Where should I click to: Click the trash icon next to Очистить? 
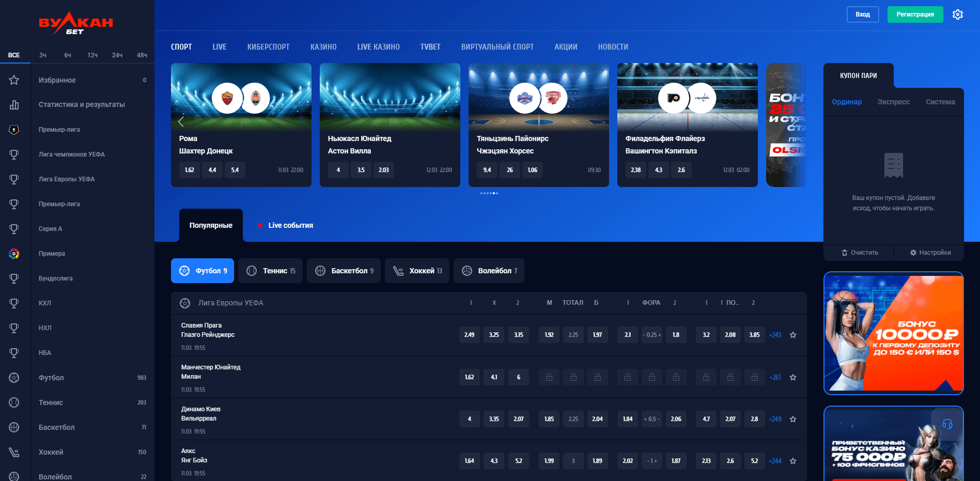point(845,253)
